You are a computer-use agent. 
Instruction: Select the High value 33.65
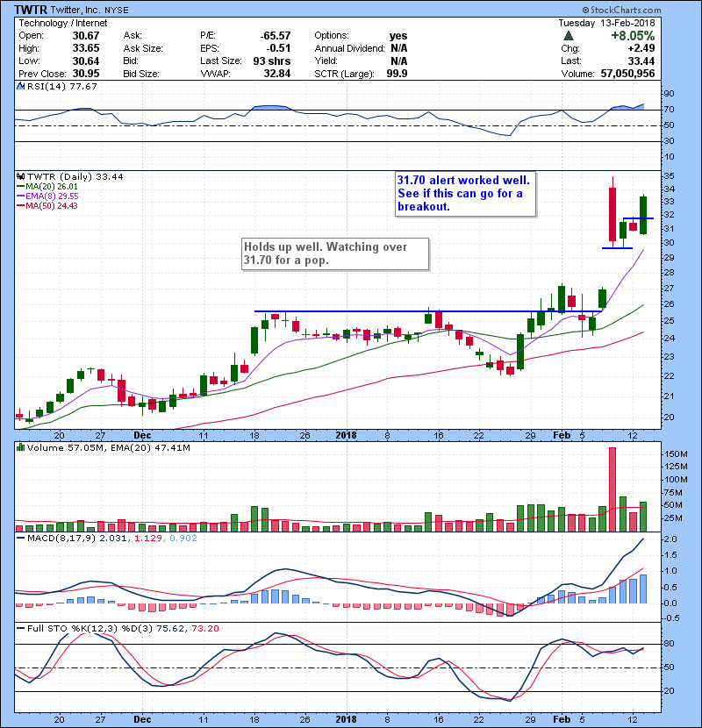click(86, 48)
